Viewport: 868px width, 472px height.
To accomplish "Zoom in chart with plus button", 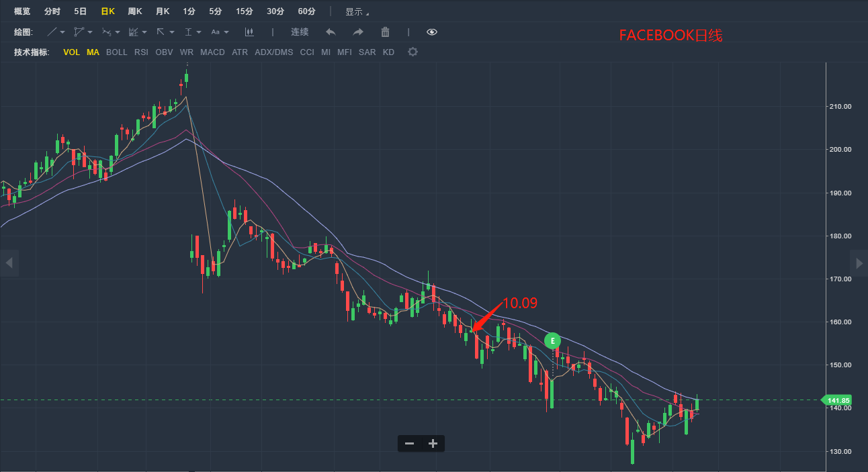I will (x=433, y=443).
